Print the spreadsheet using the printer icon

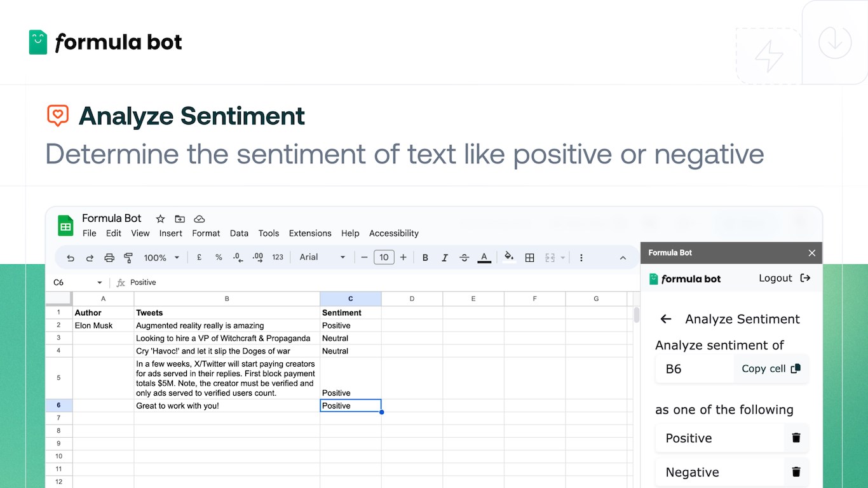[x=109, y=258]
